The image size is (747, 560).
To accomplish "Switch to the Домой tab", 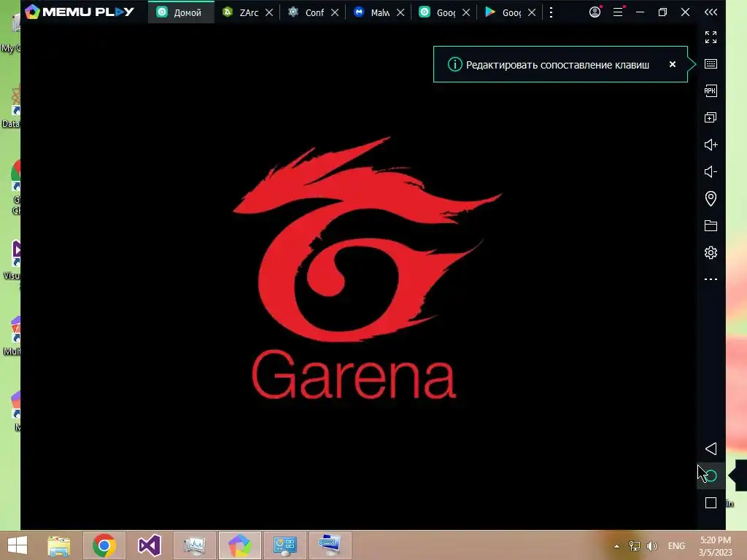I will [x=181, y=12].
